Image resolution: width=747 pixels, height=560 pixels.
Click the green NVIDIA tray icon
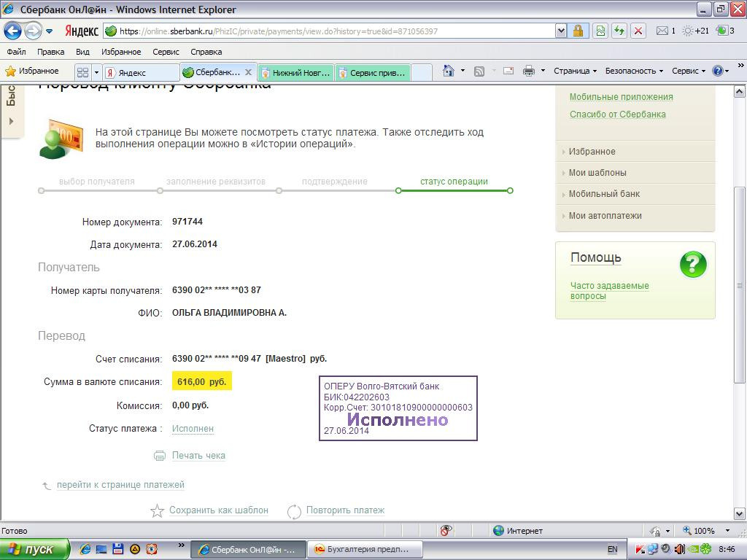pos(693,549)
